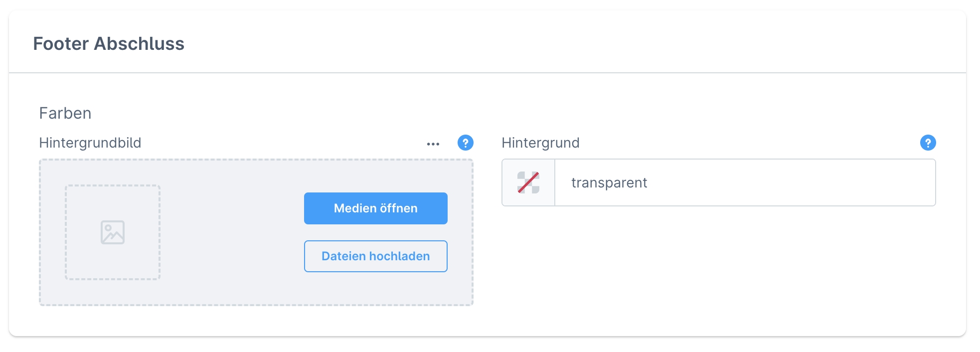Click the checkered transparency preview box
The height and width of the screenshot is (352, 980).
528,182
